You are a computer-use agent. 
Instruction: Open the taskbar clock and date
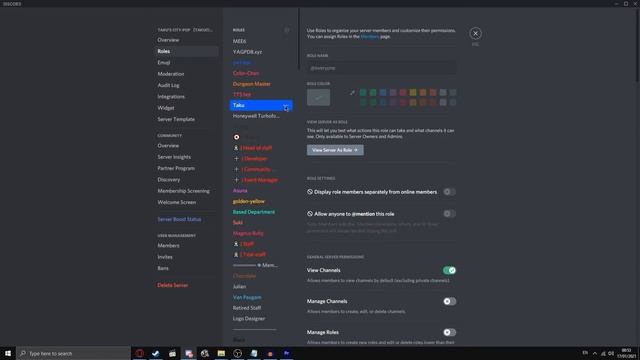pyautogui.click(x=627, y=353)
